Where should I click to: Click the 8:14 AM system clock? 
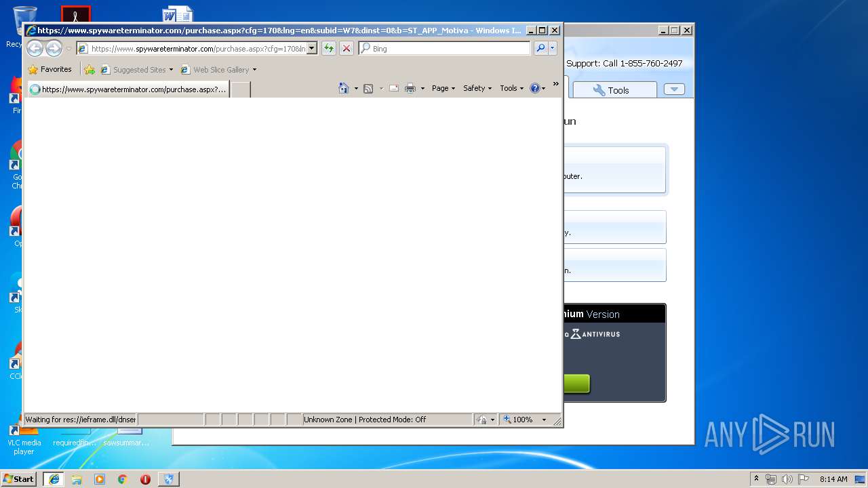tap(833, 479)
